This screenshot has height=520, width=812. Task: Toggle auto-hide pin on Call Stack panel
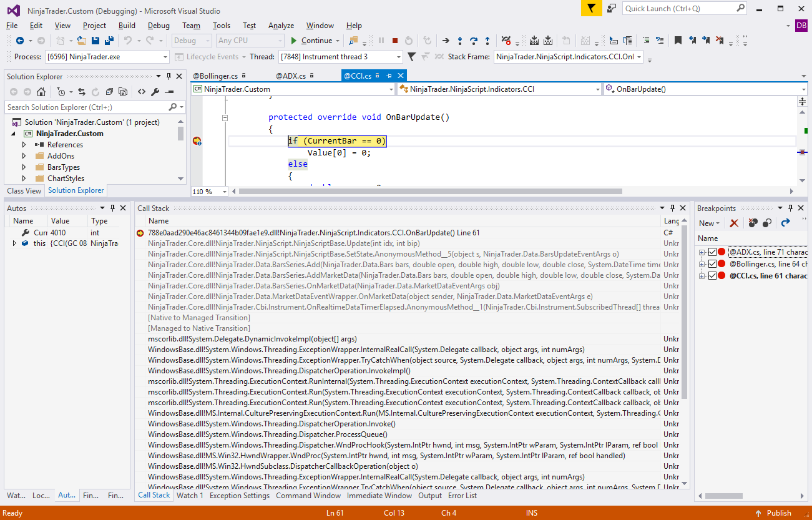[x=672, y=208]
